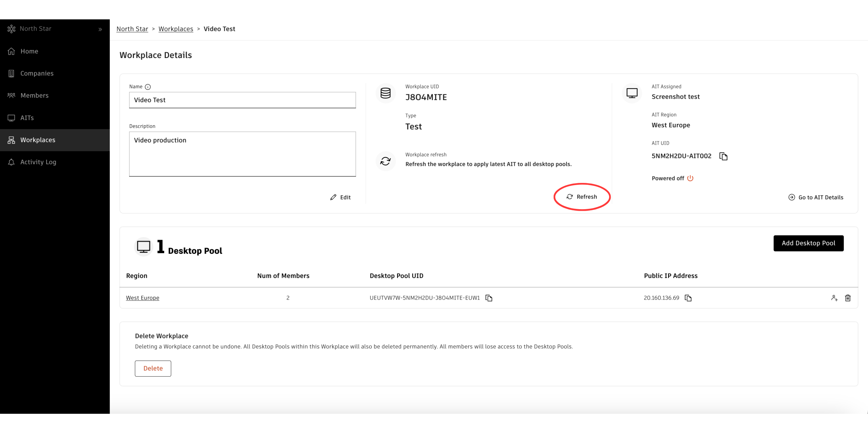Copy the AIT UID to clipboard
Screen dimensions: 868x433
723,156
